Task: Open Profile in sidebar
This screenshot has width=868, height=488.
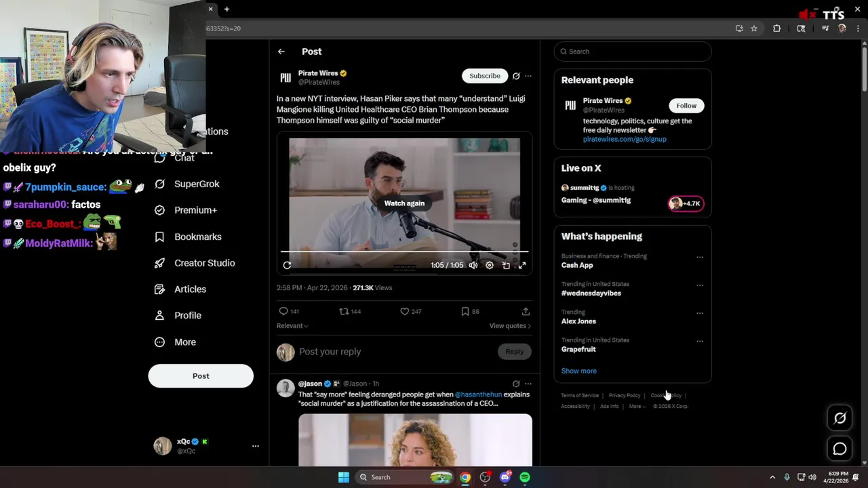Action: tap(178, 315)
